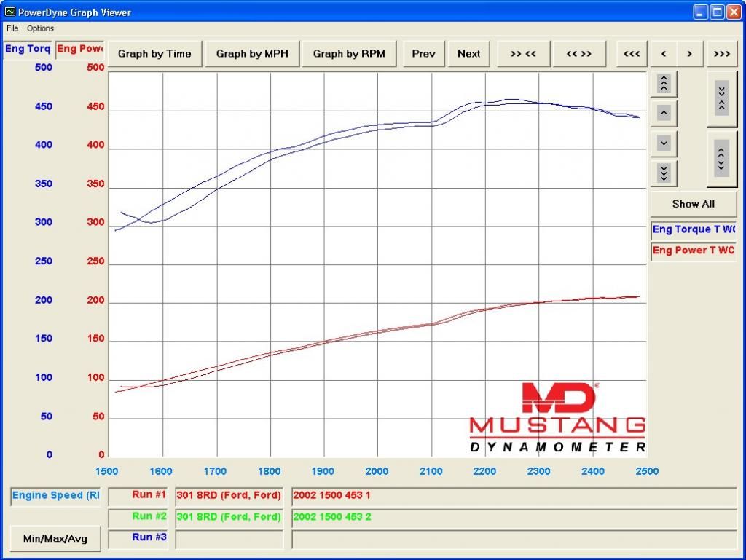
Task: Click the Run #1 name field
Action: coord(229,495)
